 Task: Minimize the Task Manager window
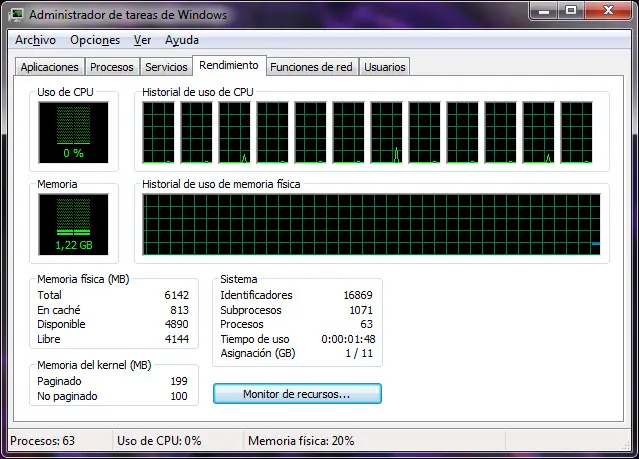[x=544, y=10]
